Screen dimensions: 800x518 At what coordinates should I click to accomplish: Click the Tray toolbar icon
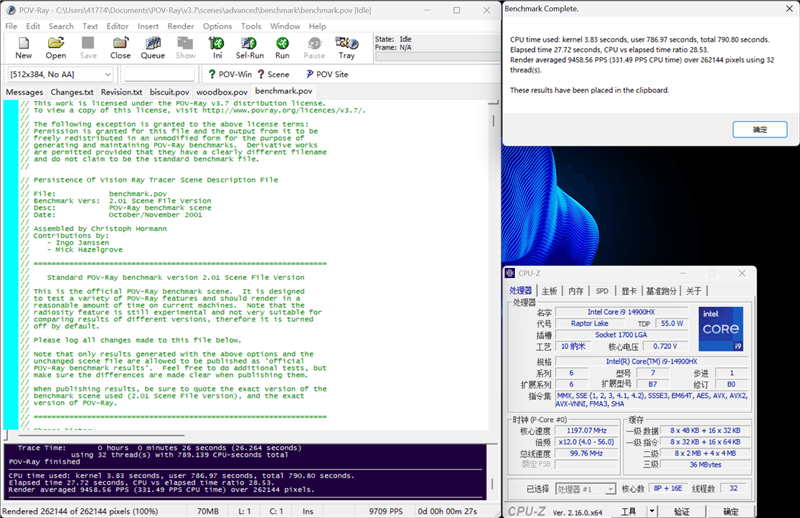pyautogui.click(x=346, y=47)
